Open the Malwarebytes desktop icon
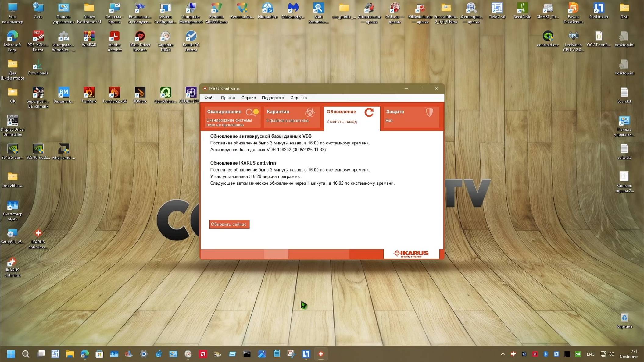This screenshot has width=644, height=362. 293,8
